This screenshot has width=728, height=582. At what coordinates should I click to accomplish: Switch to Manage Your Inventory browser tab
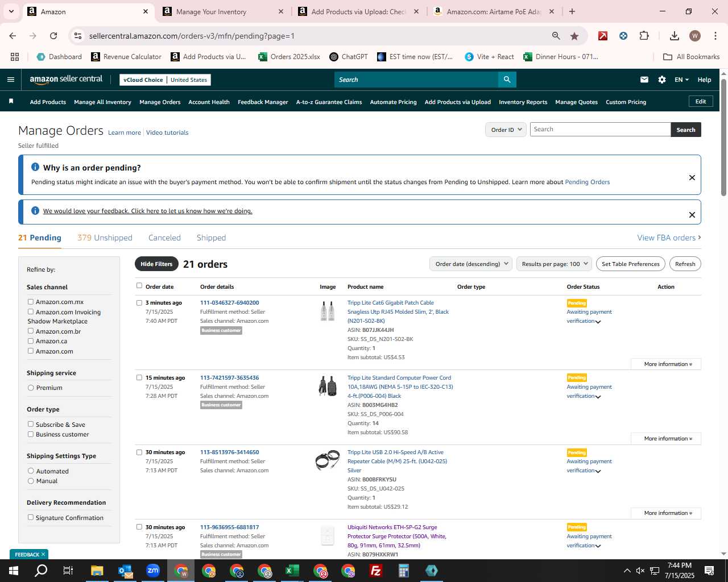(223, 11)
